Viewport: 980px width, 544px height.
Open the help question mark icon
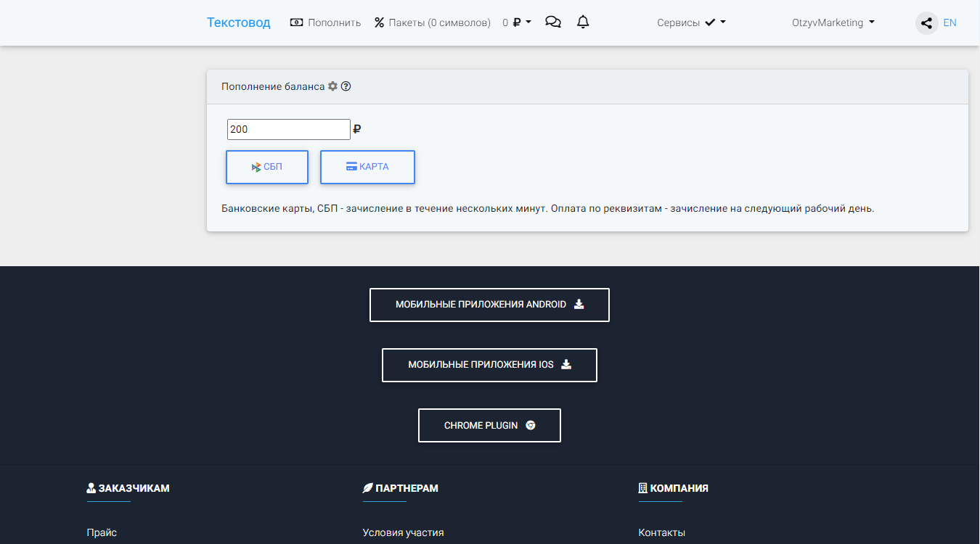point(346,86)
